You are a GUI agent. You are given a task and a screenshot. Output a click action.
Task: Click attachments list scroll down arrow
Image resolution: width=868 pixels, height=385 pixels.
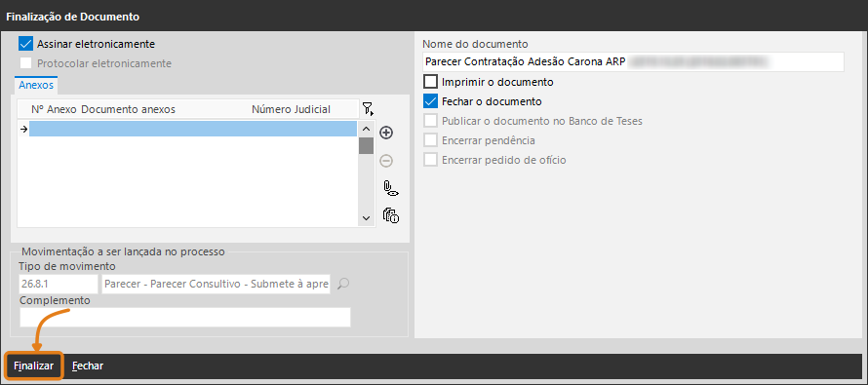[x=366, y=218]
